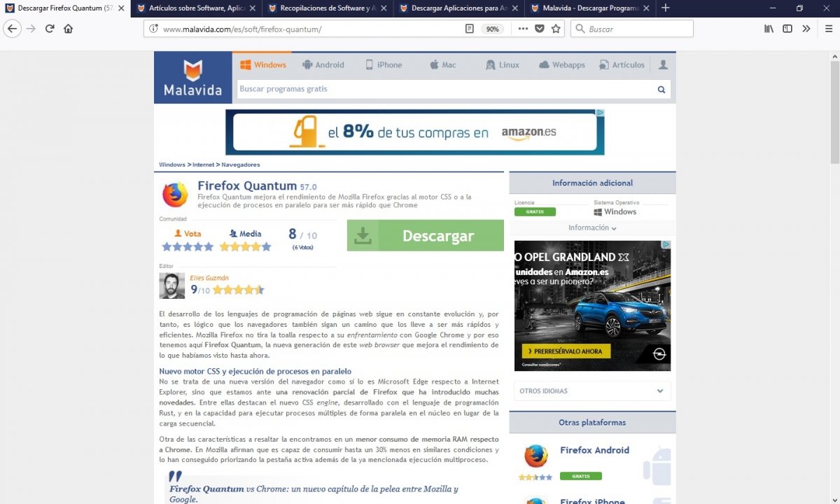Image resolution: width=840 pixels, height=504 pixels.
Task: Open the OTROS IDIOMAS dropdown
Action: coord(592,391)
